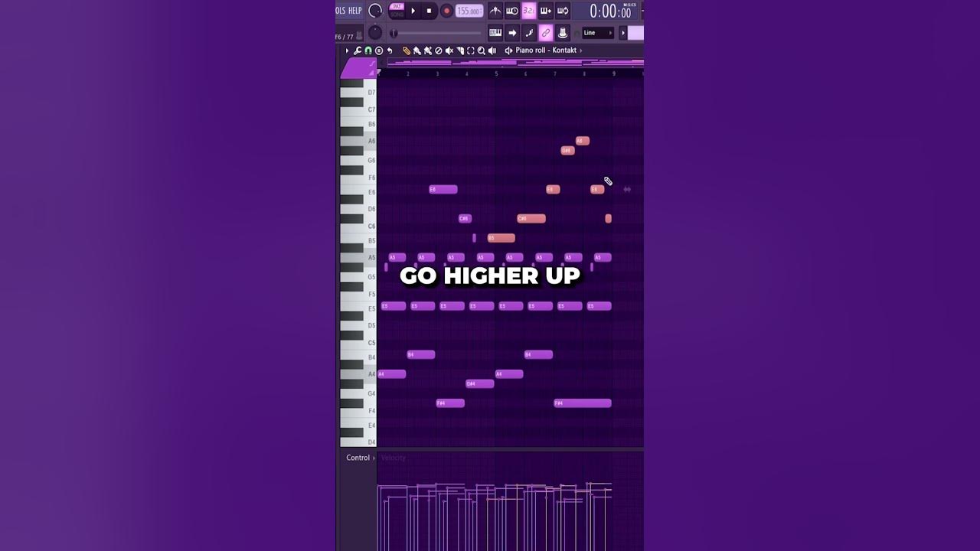Select the G#6 note

(567, 151)
